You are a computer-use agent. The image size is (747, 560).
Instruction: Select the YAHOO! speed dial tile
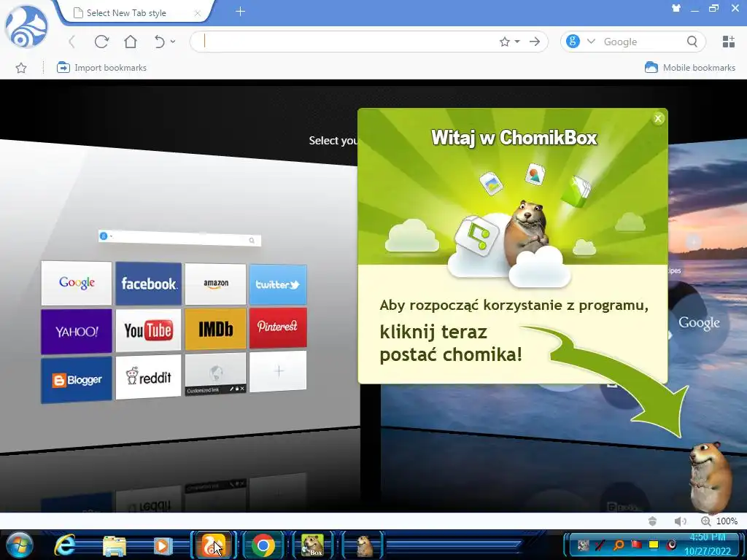76,332
